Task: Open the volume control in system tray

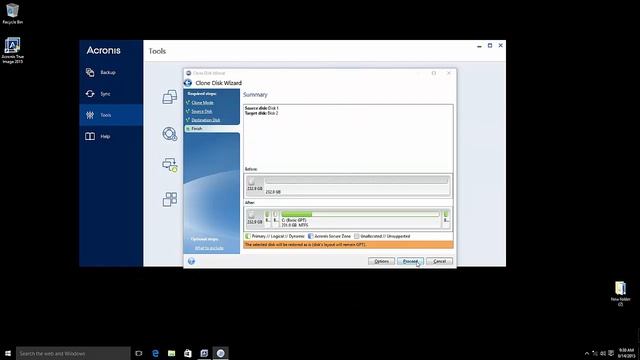Action: 603,353
